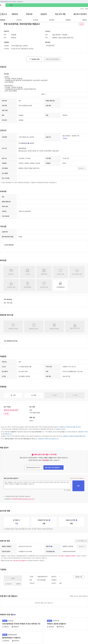
Task: Click the 거짓구인광고 신고 button
Action: pos(81,541)
